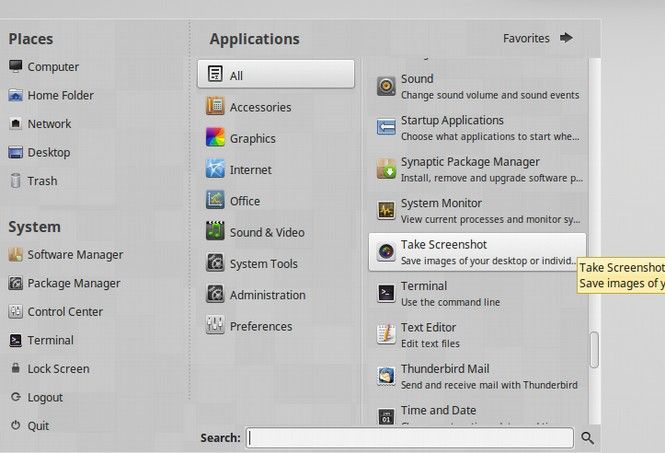The image size is (665, 453).
Task: Click the Favorites arrow icon
Action: pos(566,38)
